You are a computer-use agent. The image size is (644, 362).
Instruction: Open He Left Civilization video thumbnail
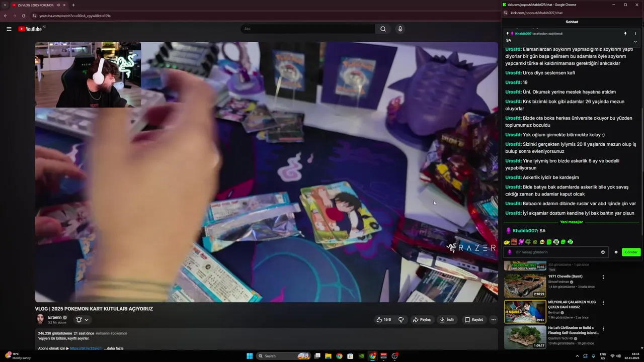[x=525, y=337]
